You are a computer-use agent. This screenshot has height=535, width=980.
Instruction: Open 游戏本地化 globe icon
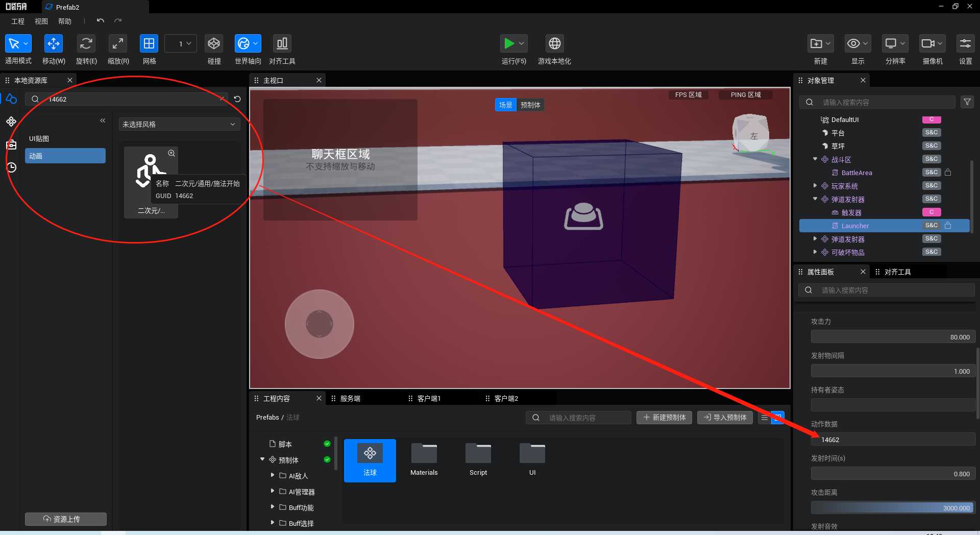(x=554, y=44)
